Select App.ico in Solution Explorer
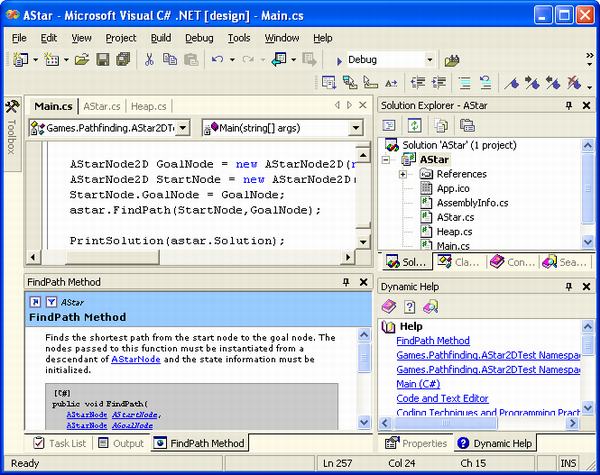Image resolution: width=600 pixels, height=475 pixels. (453, 188)
